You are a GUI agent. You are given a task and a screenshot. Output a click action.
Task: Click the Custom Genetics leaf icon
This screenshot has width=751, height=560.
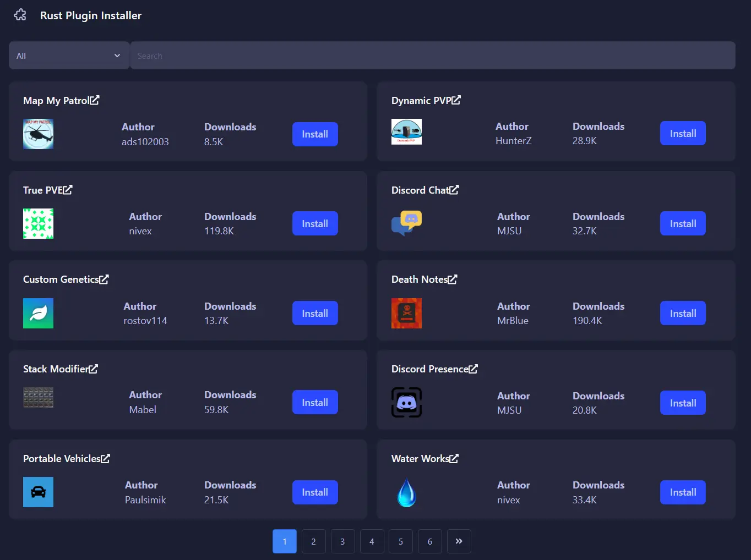(x=38, y=313)
